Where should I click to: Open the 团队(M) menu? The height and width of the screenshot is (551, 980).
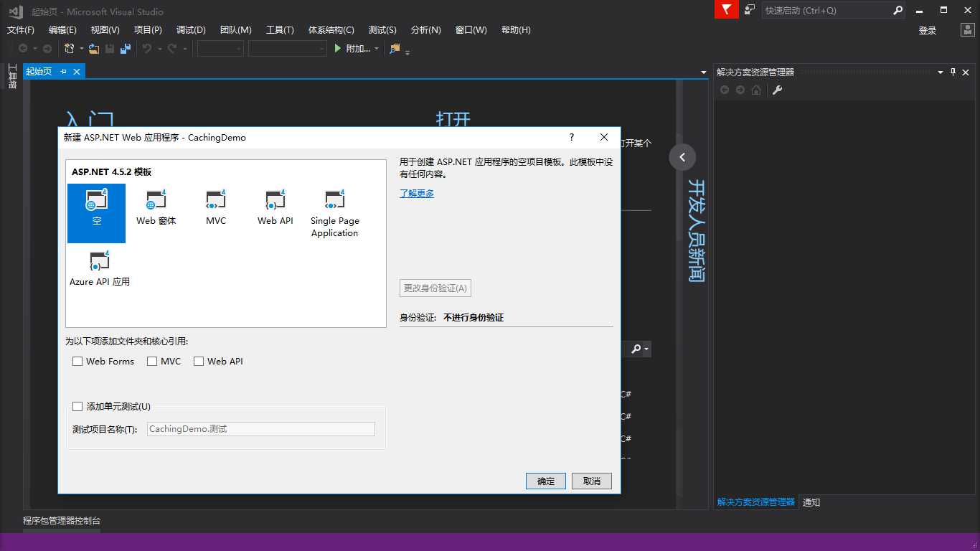click(x=236, y=30)
